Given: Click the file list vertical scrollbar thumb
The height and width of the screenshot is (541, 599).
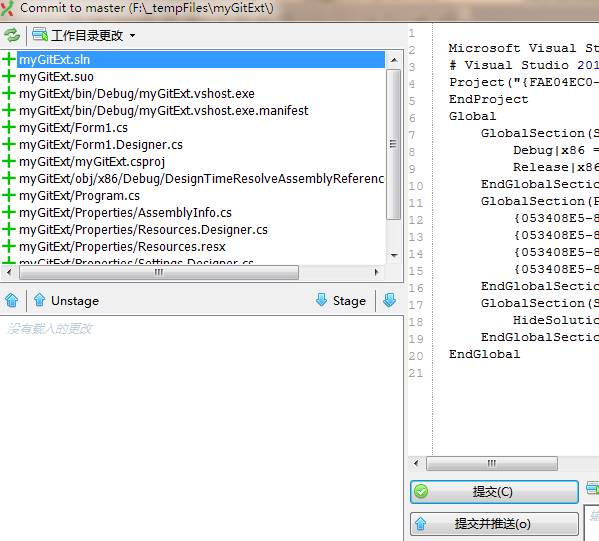Looking at the screenshot, I should coord(394,144).
